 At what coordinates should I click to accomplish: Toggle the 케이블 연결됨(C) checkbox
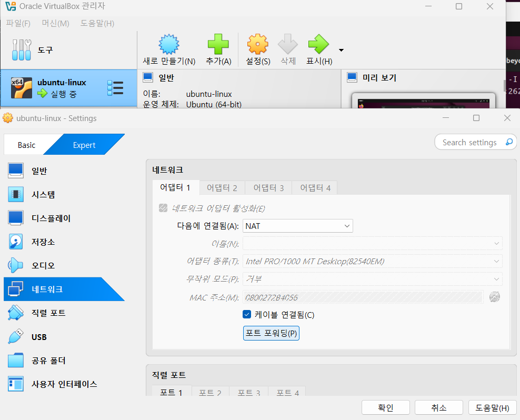pos(247,314)
